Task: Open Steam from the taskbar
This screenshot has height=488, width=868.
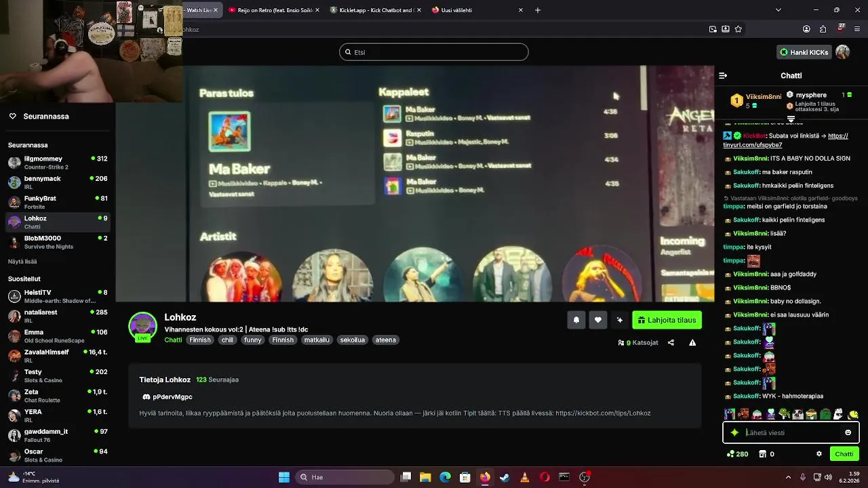Action: (x=505, y=477)
